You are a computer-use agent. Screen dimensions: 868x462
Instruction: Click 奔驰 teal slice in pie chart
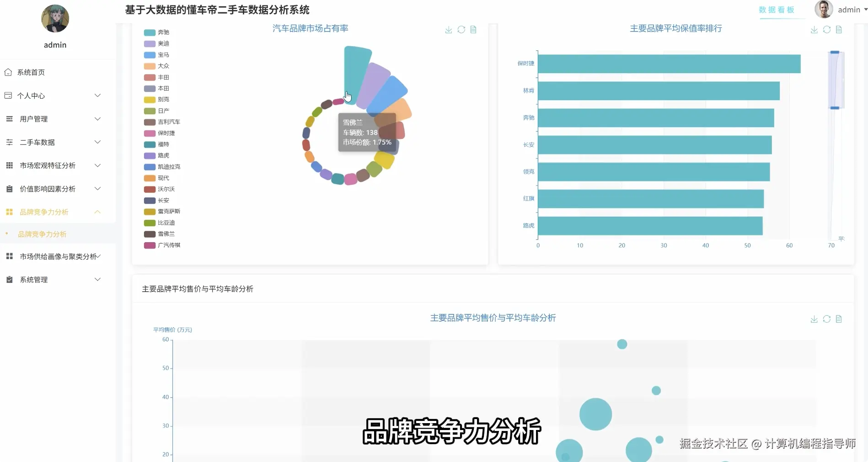[356, 73]
